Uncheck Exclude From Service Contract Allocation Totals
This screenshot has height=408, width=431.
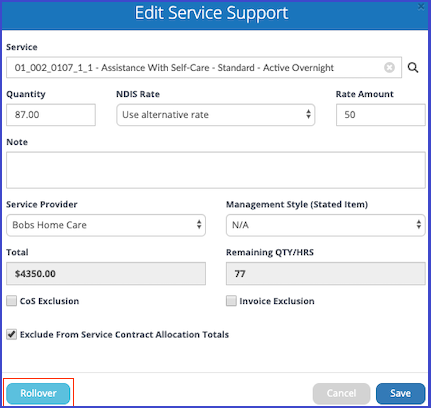point(11,334)
